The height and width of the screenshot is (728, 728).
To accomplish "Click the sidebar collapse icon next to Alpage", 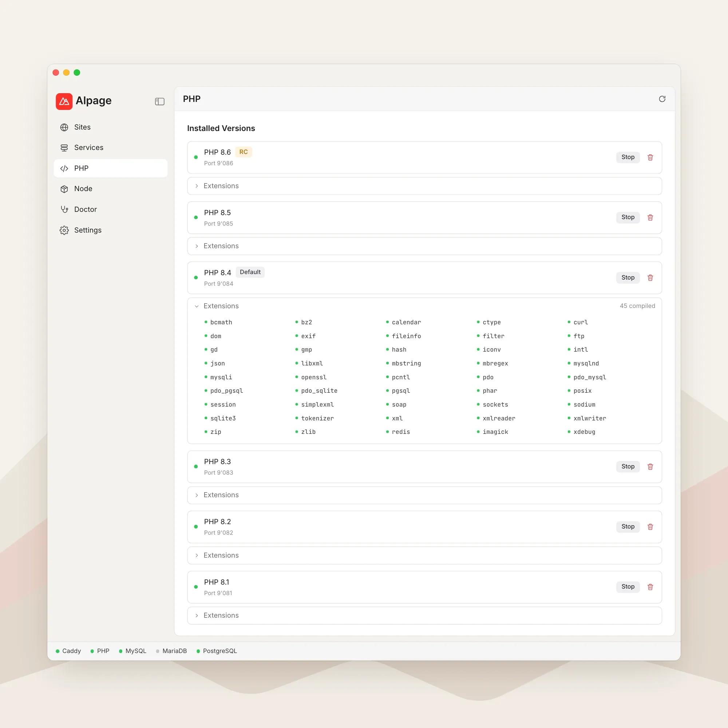I will coord(159,101).
